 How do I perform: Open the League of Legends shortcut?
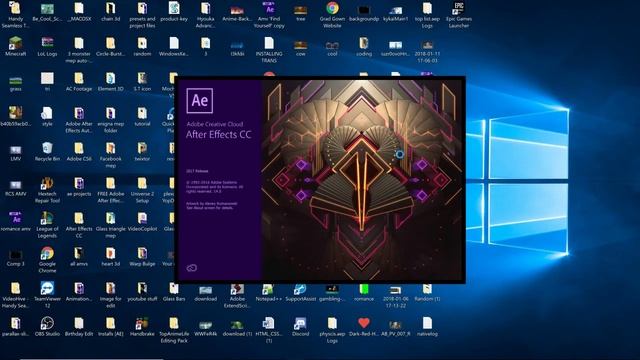(47, 225)
